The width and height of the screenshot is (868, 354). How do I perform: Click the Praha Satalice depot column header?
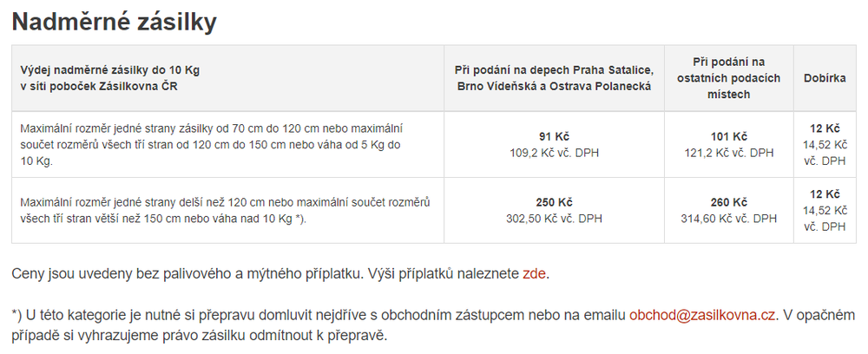coord(553,78)
